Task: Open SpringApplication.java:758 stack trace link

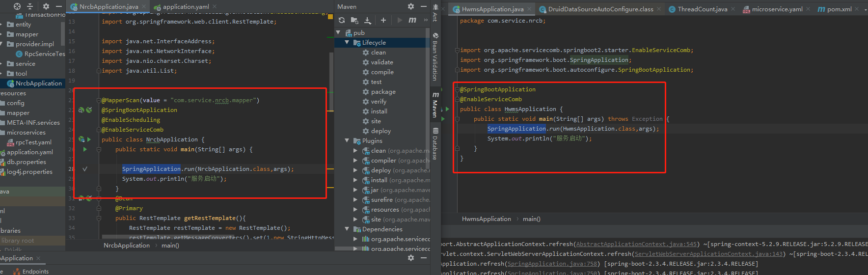Action: point(552,264)
